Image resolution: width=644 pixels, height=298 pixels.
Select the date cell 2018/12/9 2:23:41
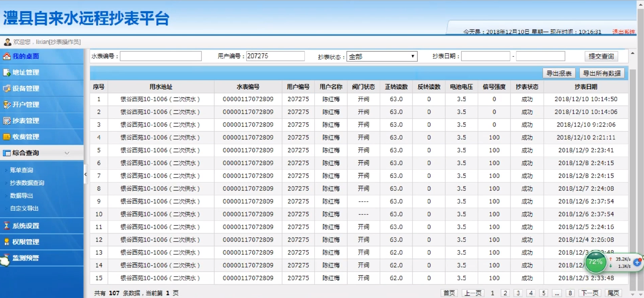(x=586, y=151)
